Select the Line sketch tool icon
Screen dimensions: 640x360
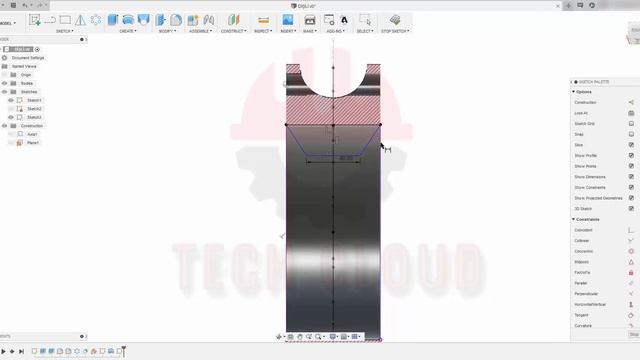pyautogui.click(x=50, y=20)
